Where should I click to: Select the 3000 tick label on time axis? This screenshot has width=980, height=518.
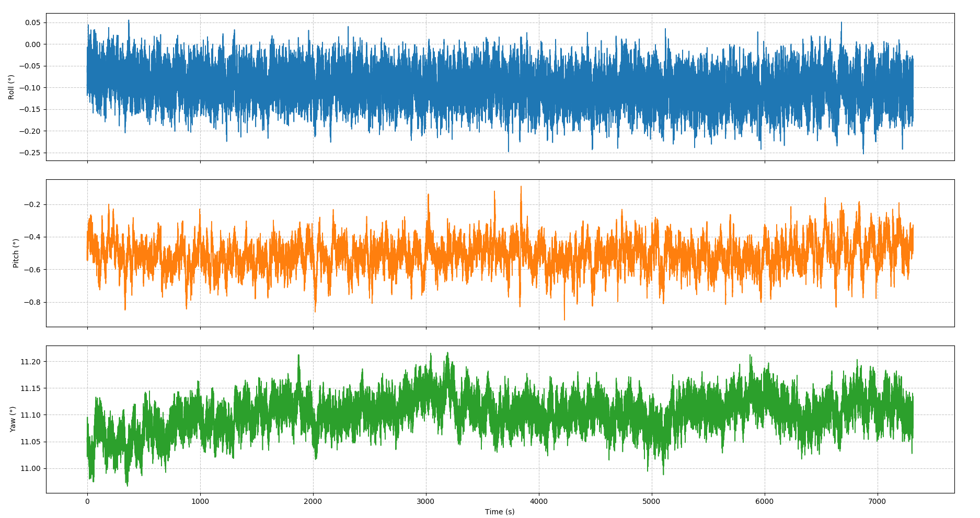coord(425,502)
